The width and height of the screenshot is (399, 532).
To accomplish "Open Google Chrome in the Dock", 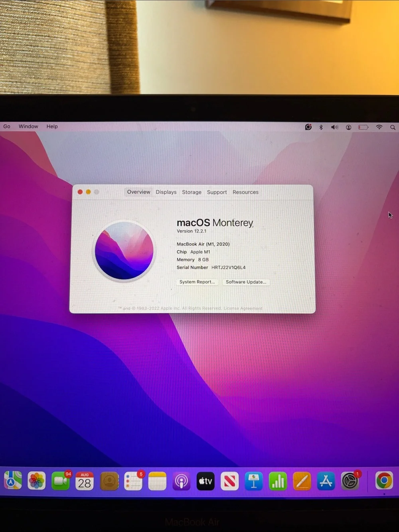I will pos(384,481).
